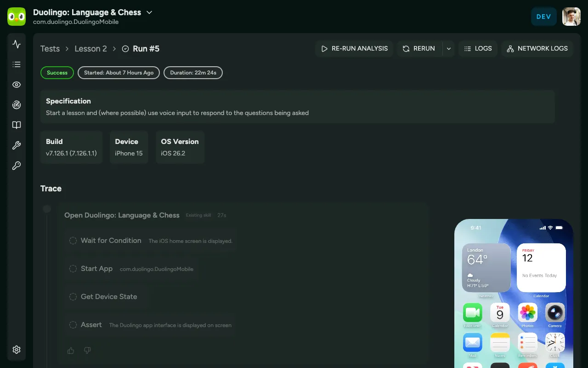Click status circle beside Wait for Condition
This screenshot has width=588, height=368.
(73, 241)
